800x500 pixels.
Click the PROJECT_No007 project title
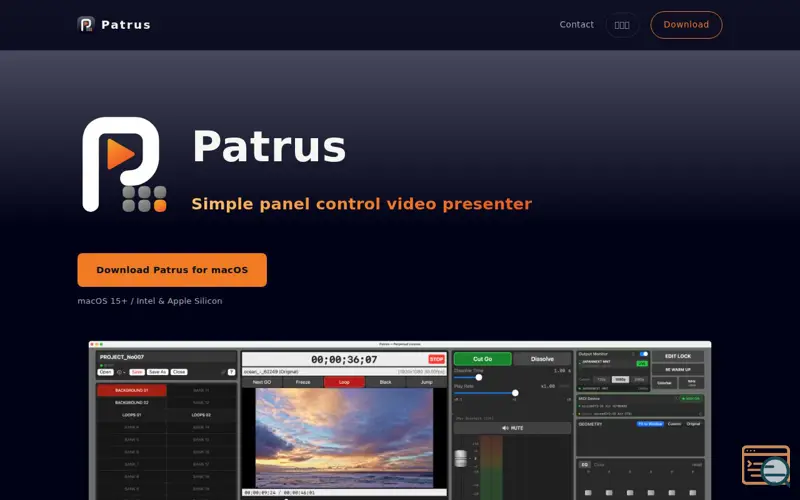[122, 357]
